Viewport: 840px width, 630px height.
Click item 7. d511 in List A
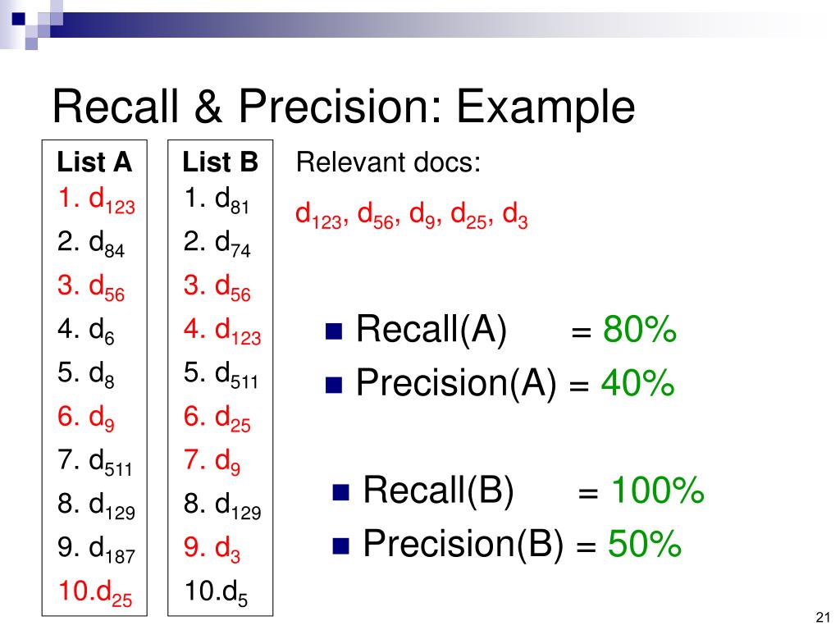point(95,463)
